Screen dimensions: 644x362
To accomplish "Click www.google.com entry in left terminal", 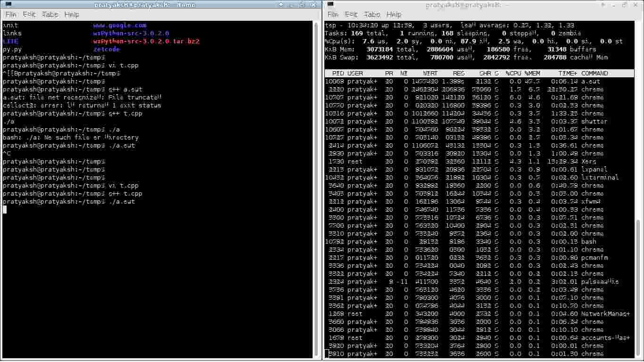I will tap(120, 25).
